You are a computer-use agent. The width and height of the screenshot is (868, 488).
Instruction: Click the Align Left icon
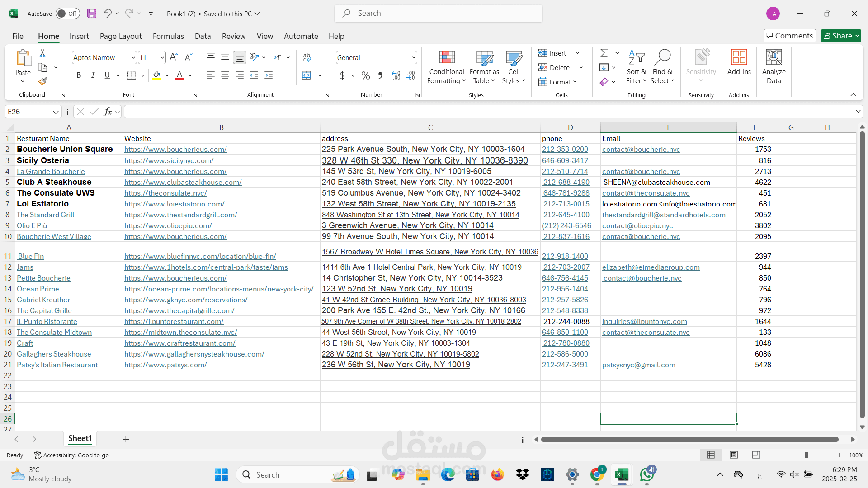(210, 75)
